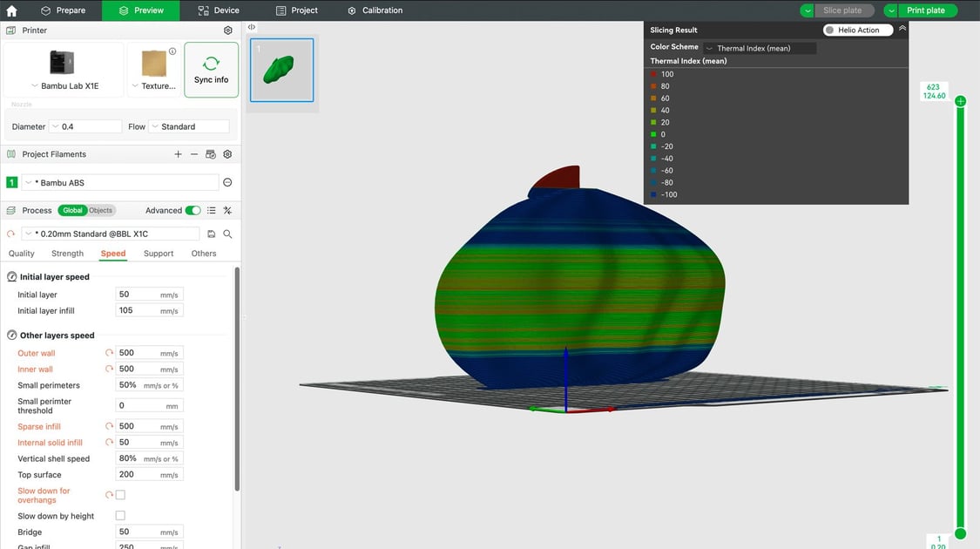The width and height of the screenshot is (980, 549).
Task: Open the Device menu tab
Action: (218, 10)
